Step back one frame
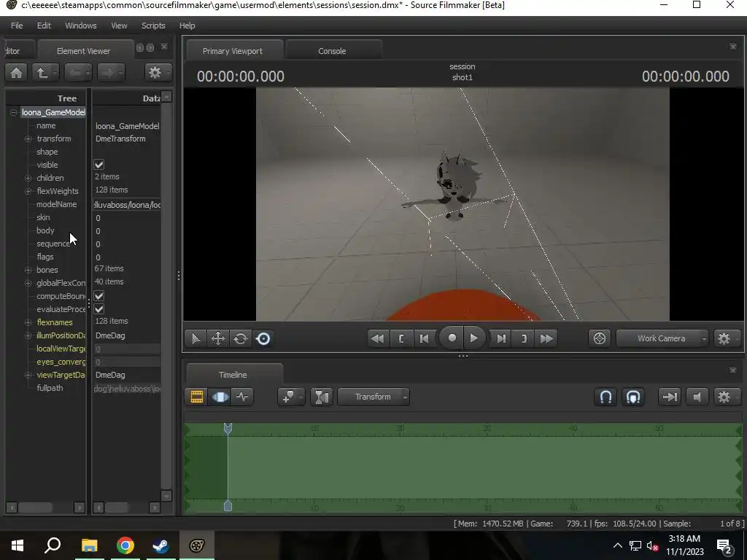Viewport: 747px width, 560px height. click(424, 338)
